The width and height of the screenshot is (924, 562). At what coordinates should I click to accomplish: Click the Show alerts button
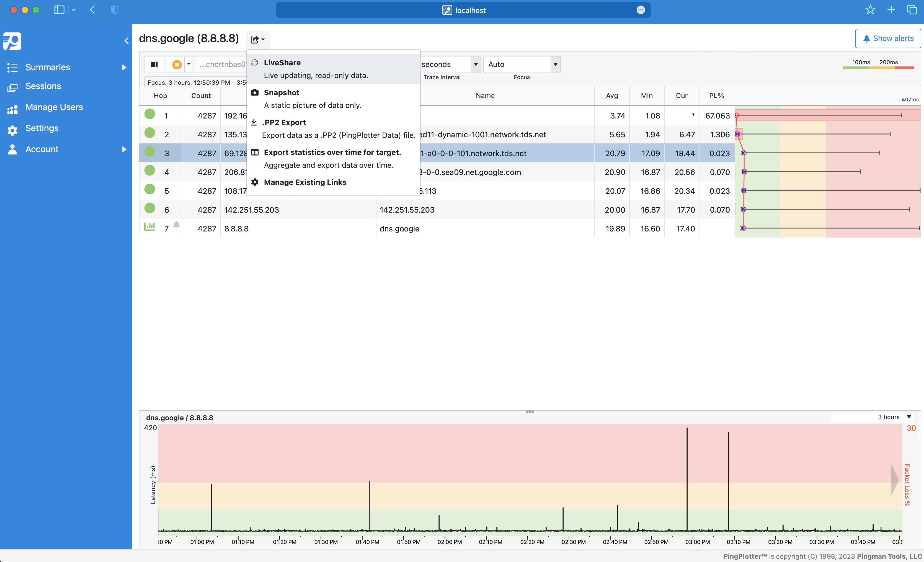888,39
